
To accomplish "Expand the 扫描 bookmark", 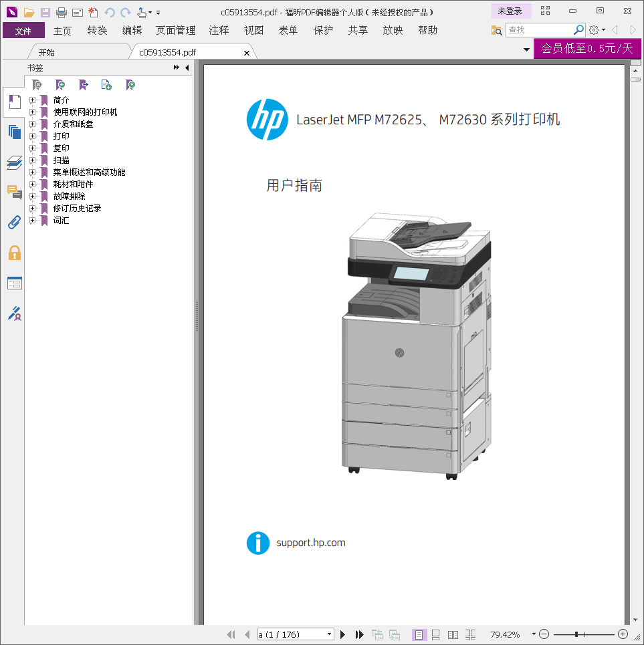I will click(x=32, y=160).
